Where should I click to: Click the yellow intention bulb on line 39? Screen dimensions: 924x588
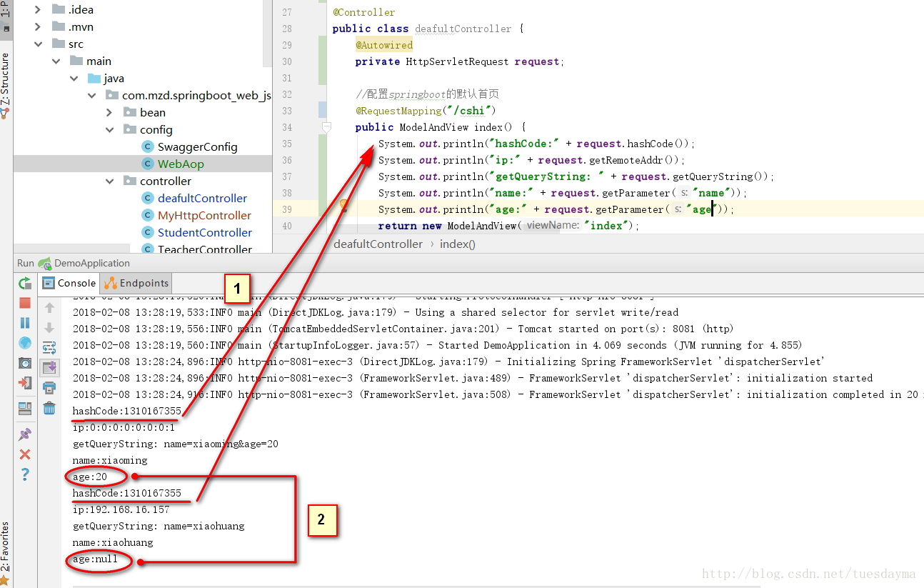343,206
